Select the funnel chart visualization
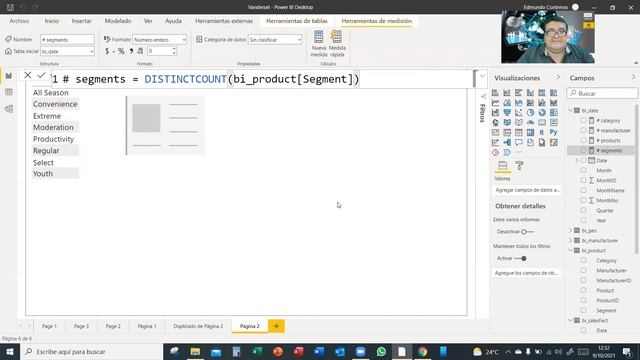 [x=507, y=112]
